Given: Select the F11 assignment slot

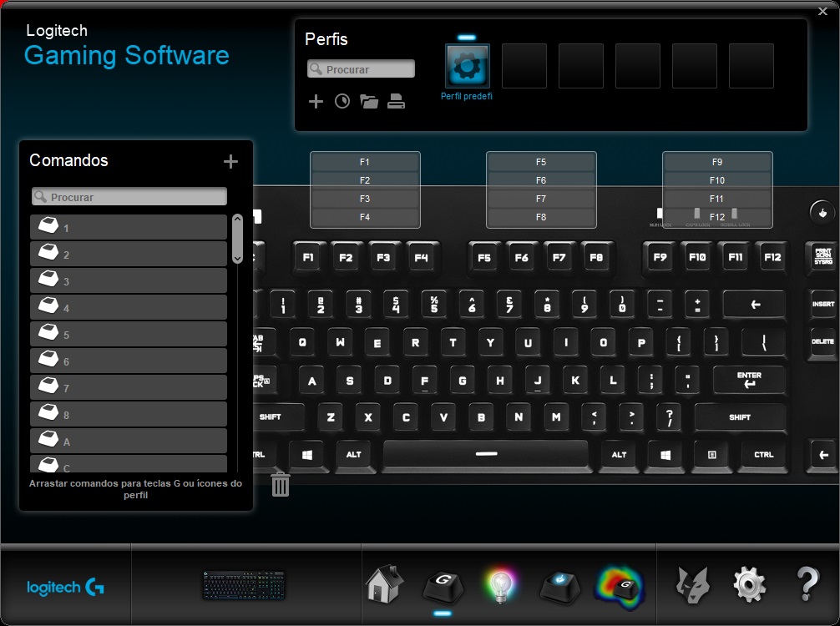Looking at the screenshot, I should click(x=717, y=199).
